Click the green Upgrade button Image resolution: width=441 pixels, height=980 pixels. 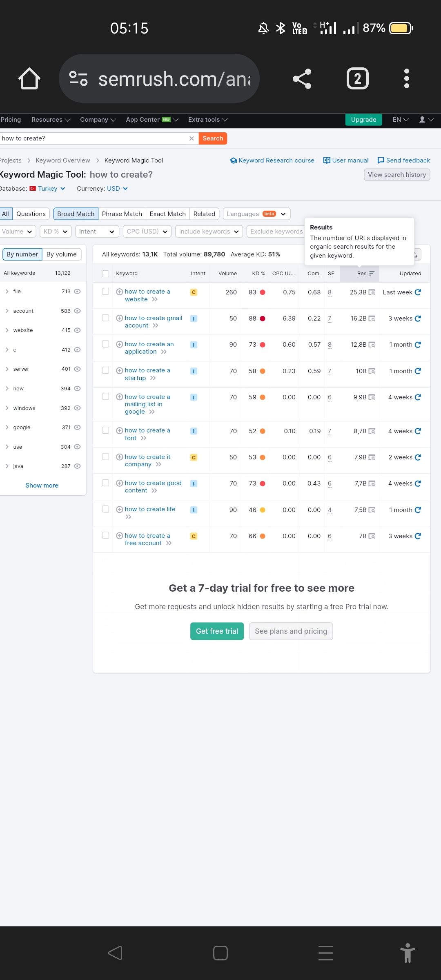pyautogui.click(x=363, y=120)
